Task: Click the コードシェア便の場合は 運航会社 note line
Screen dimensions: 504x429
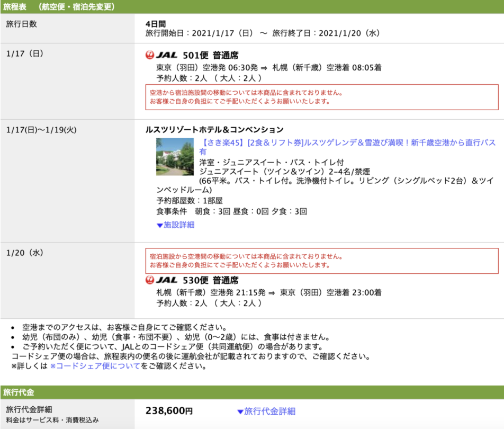Action: pos(191,356)
